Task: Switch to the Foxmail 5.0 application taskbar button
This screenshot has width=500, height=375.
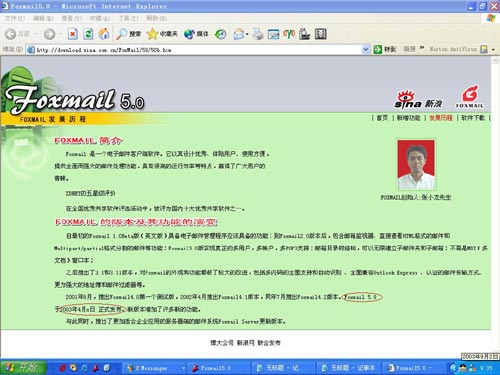Action: tap(219, 368)
